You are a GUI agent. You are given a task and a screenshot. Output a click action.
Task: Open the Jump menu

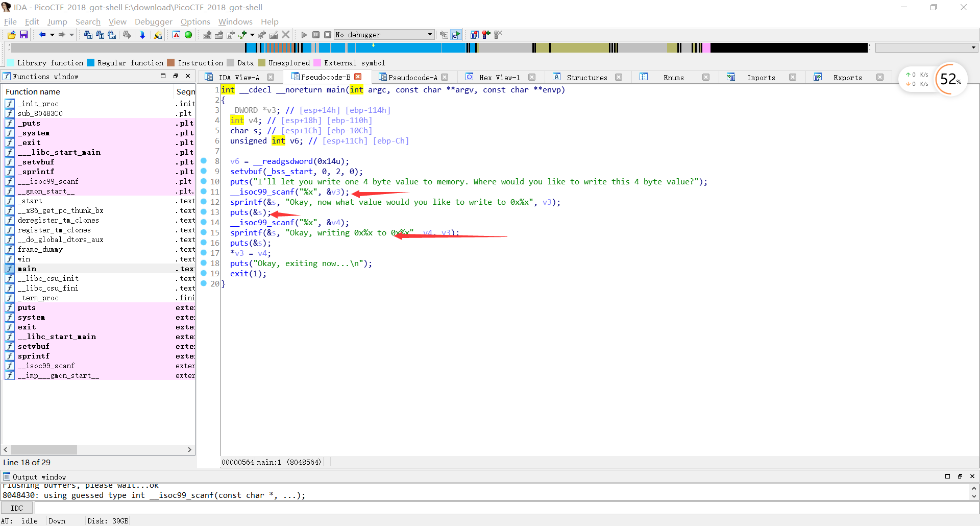coord(57,21)
